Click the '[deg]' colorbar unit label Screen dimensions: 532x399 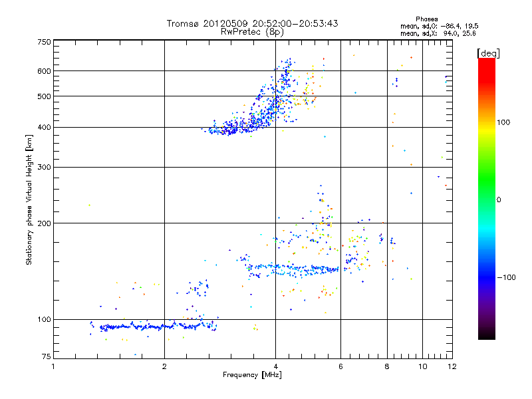[x=488, y=53]
